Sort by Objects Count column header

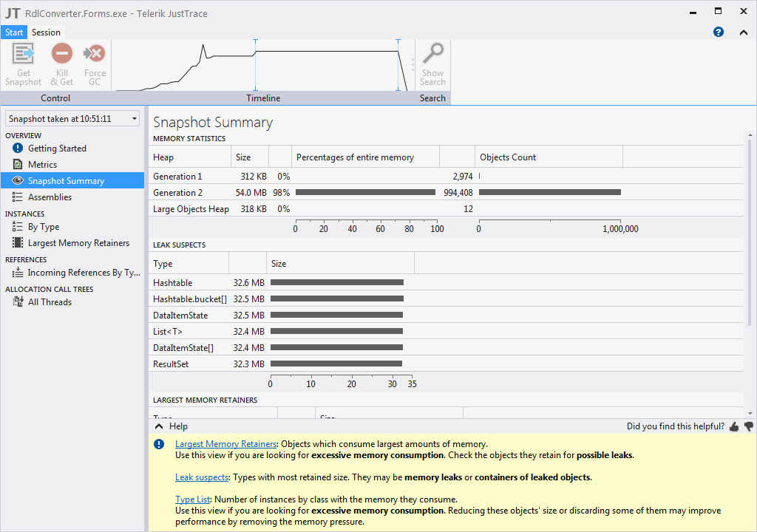coord(549,157)
